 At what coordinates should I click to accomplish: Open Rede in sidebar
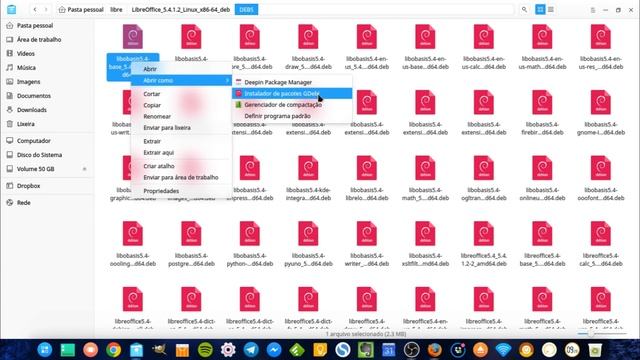[x=24, y=202]
